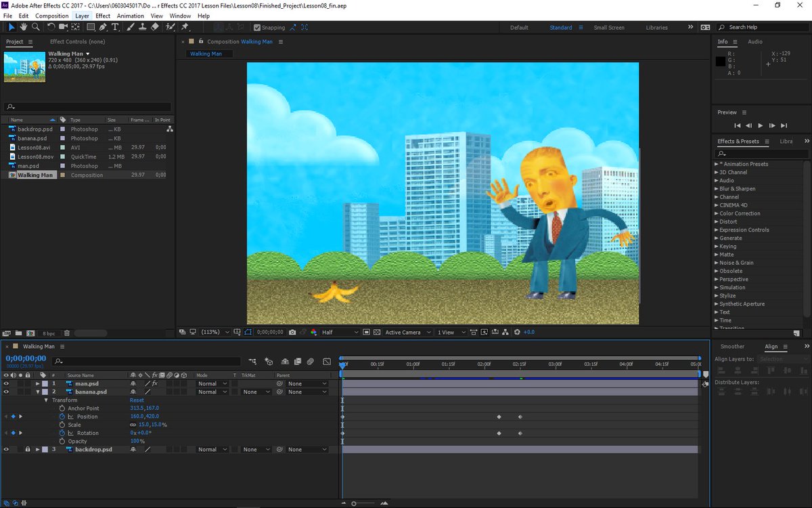The width and height of the screenshot is (812, 508).
Task: Hide the banana.psd layer with eye icon
Action: 6,391
